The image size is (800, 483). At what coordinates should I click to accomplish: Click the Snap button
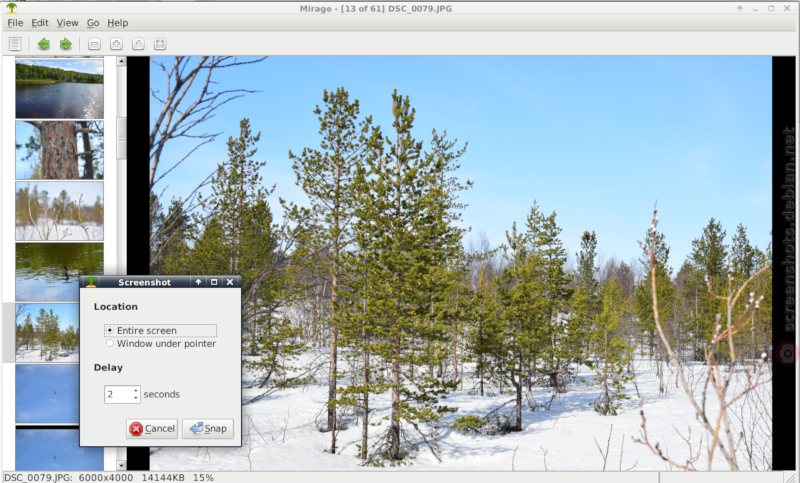208,428
